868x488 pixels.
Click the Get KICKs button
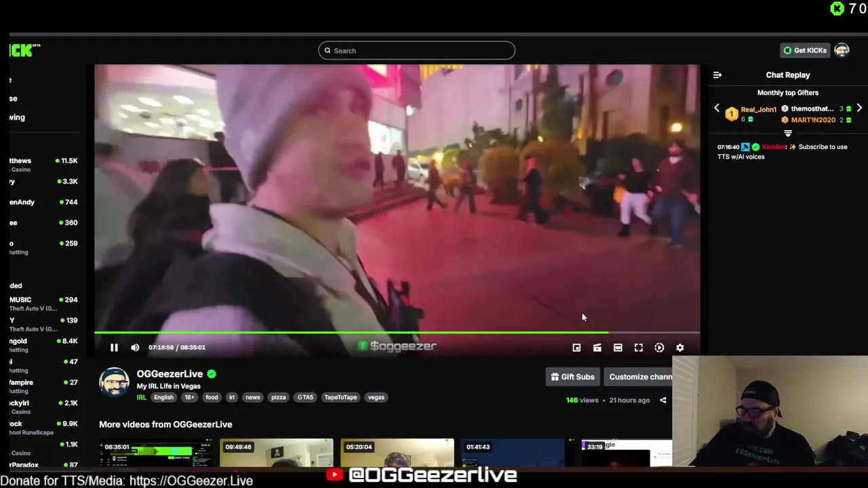(805, 50)
